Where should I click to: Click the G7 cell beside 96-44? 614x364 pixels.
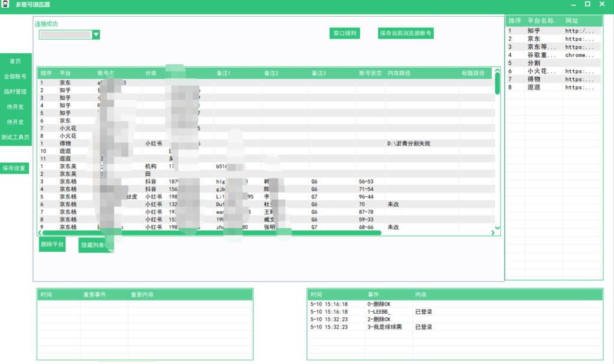tap(314, 197)
